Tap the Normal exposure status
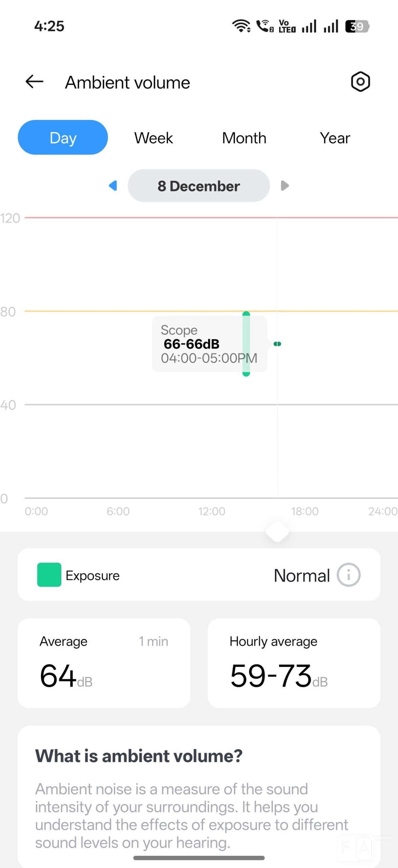398x868 pixels. click(301, 575)
